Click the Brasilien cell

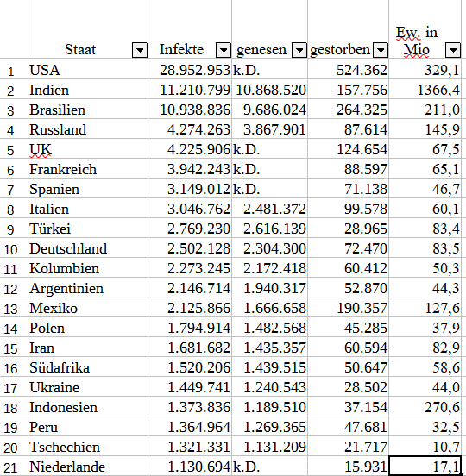point(88,110)
